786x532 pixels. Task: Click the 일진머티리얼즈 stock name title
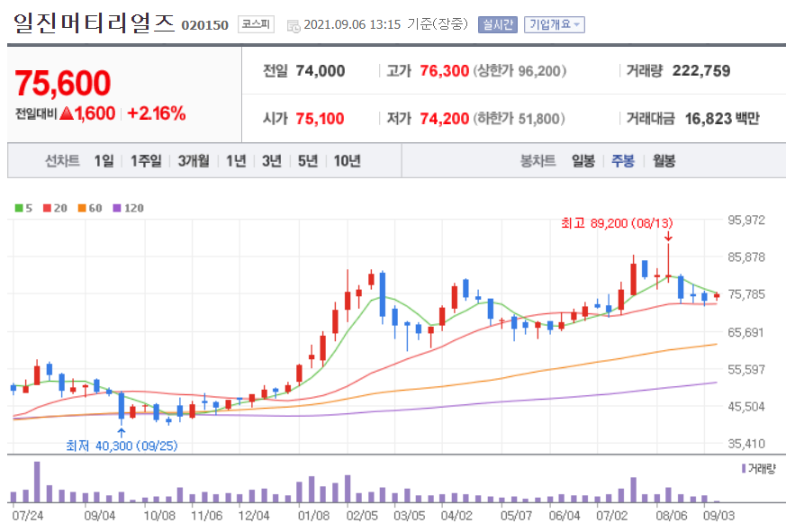[95, 23]
